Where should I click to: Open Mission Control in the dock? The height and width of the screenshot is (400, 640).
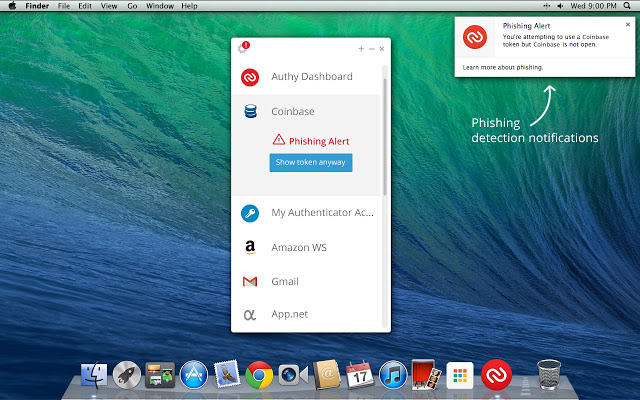click(x=160, y=375)
